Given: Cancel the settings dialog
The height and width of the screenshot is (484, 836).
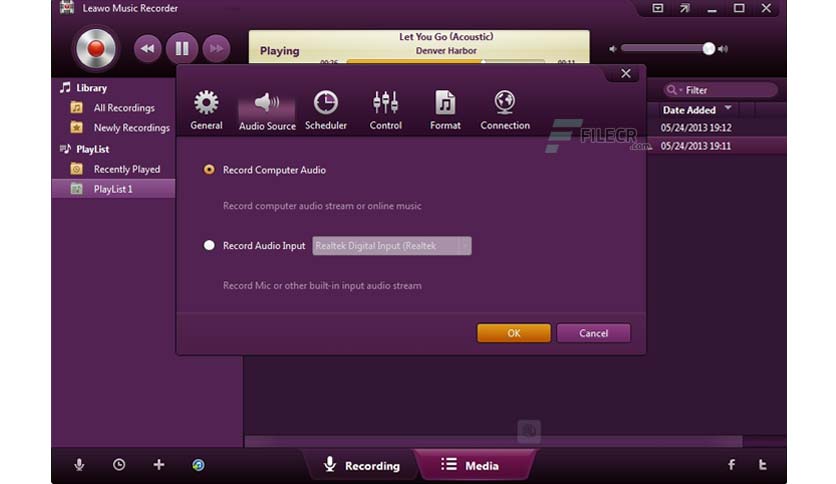Looking at the screenshot, I should point(593,333).
